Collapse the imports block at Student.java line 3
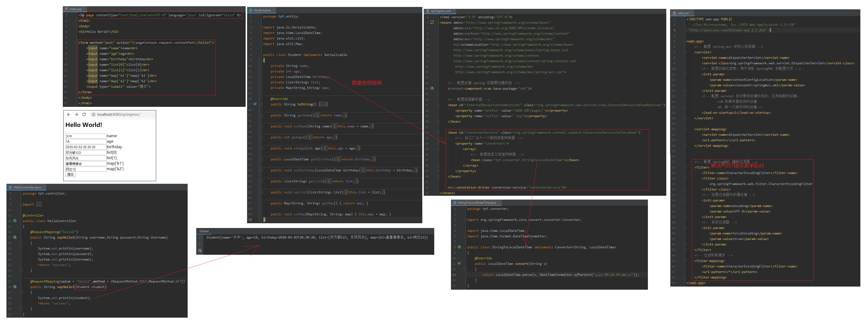The height and width of the screenshot is (326, 868). click(261, 27)
